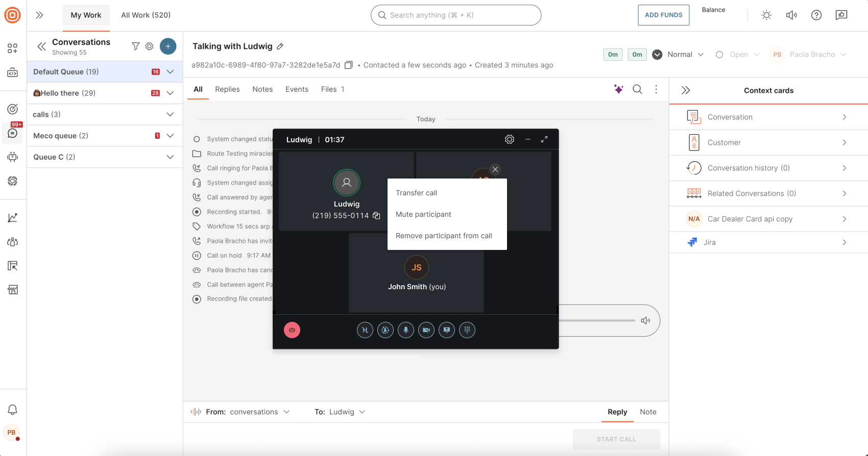Image resolution: width=868 pixels, height=456 pixels.
Task: Open bot icon in left sidebar
Action: point(13,157)
